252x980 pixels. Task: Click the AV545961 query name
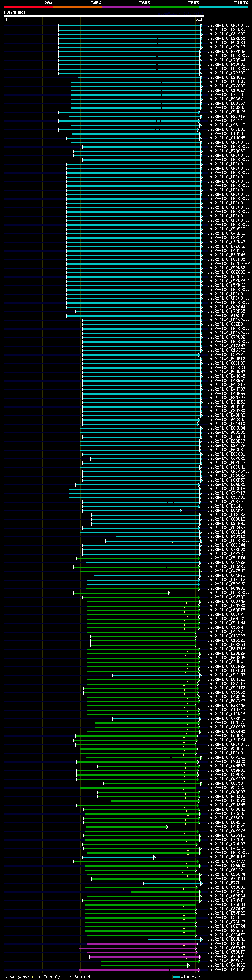[15, 13]
